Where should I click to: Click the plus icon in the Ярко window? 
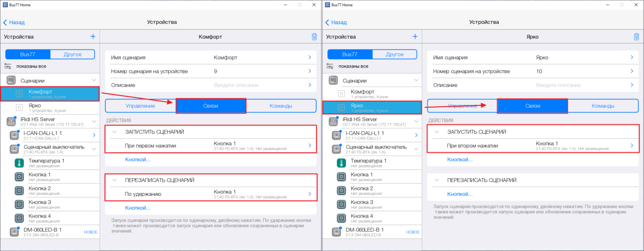pos(415,36)
